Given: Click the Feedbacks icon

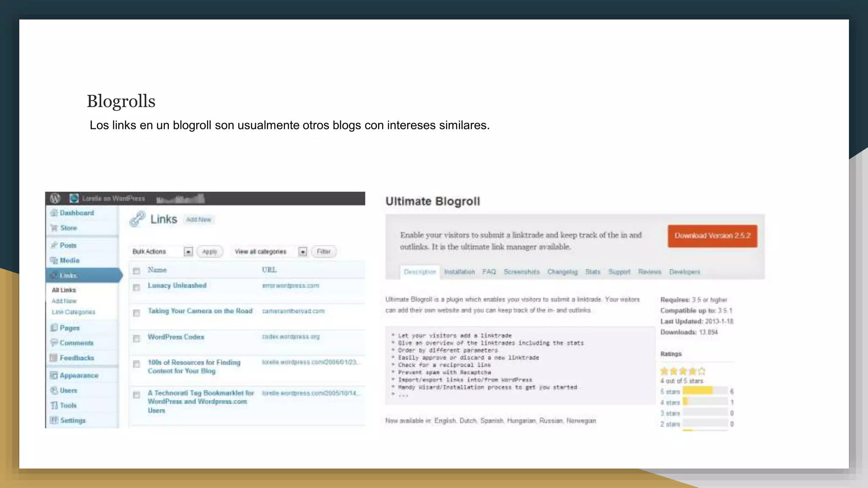Looking at the screenshot, I should point(54,358).
